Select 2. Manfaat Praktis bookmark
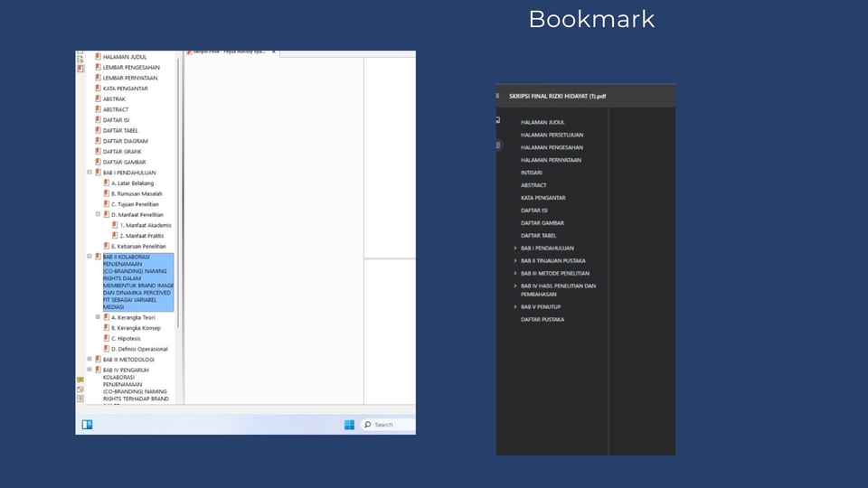The height and width of the screenshot is (488, 868). pyautogui.click(x=142, y=235)
